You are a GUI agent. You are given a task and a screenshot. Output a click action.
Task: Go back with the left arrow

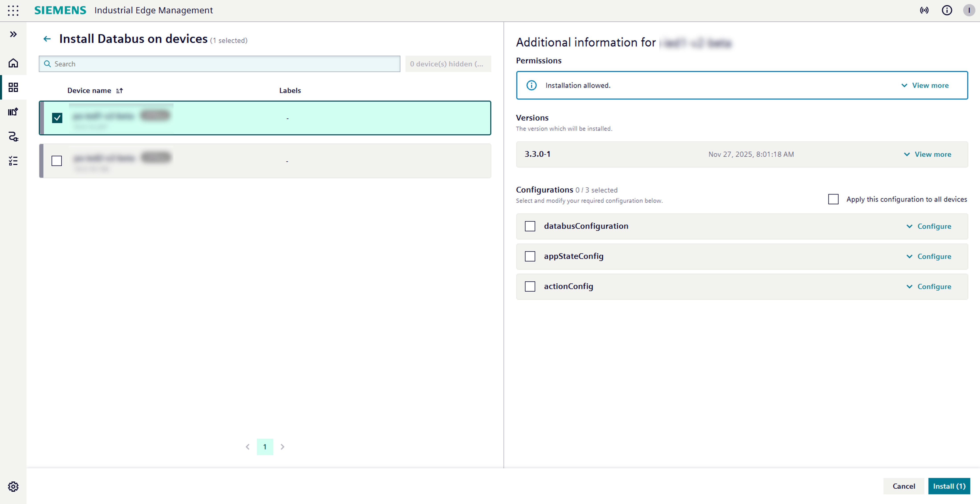(x=47, y=39)
